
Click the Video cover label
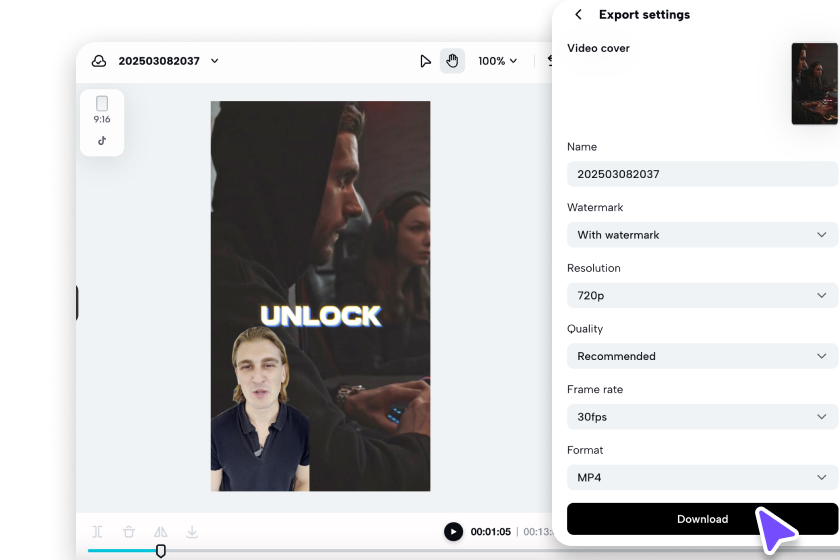598,48
